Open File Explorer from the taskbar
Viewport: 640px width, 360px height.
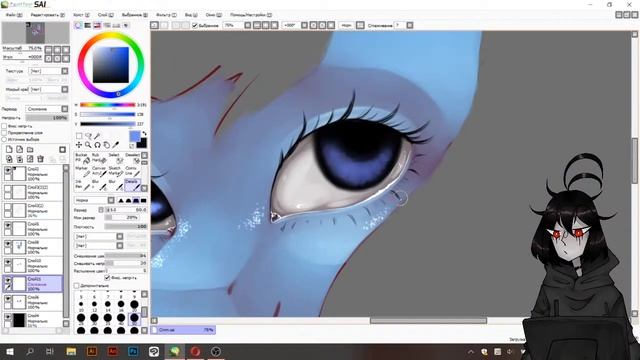[x=71, y=351]
